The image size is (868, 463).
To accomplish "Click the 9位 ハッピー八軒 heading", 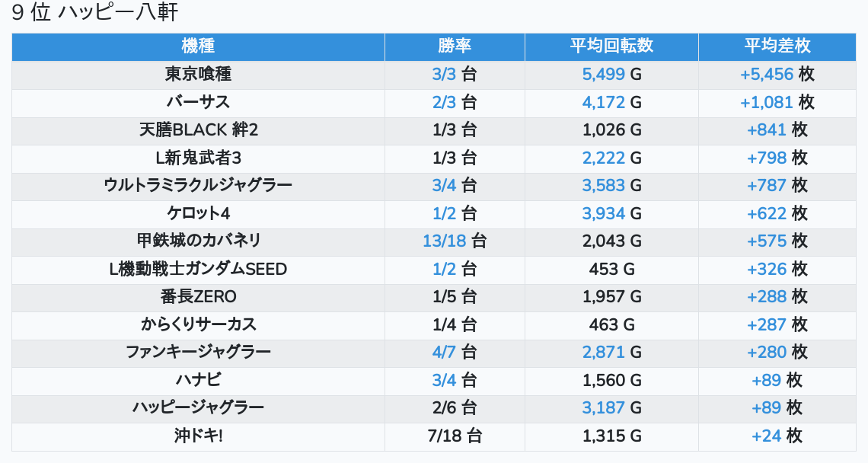I will coord(94,13).
